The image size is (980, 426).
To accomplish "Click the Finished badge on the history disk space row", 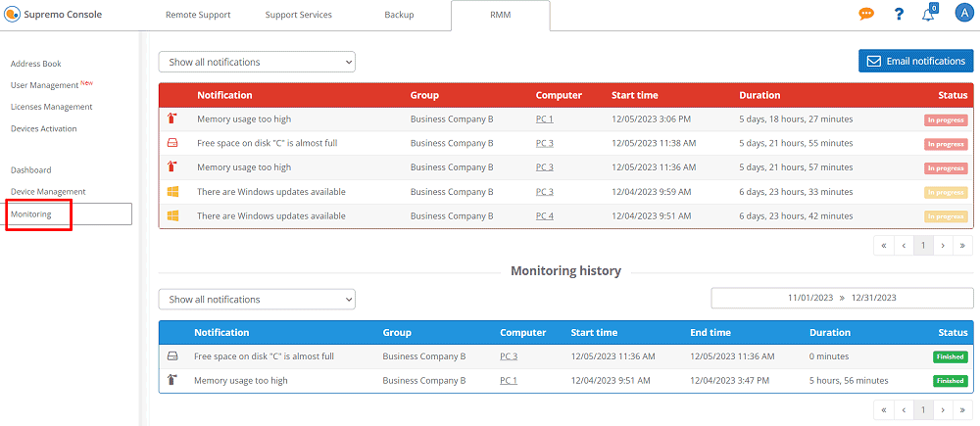I will click(950, 356).
